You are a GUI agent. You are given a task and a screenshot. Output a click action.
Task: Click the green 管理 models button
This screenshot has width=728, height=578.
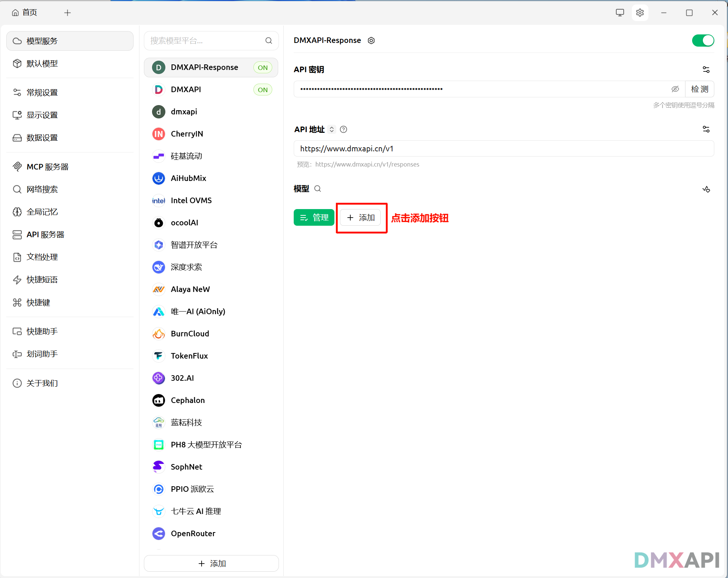[314, 218]
